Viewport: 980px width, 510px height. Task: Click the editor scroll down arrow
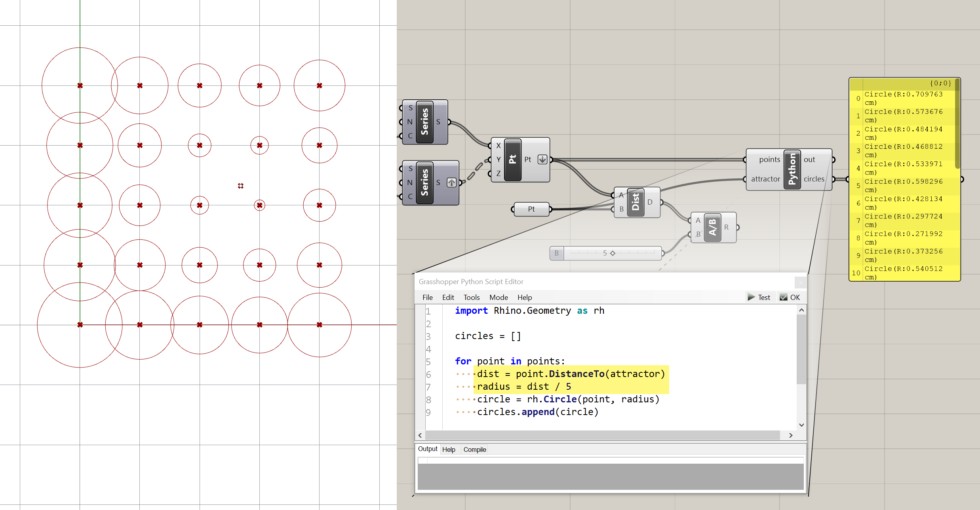[801, 425]
